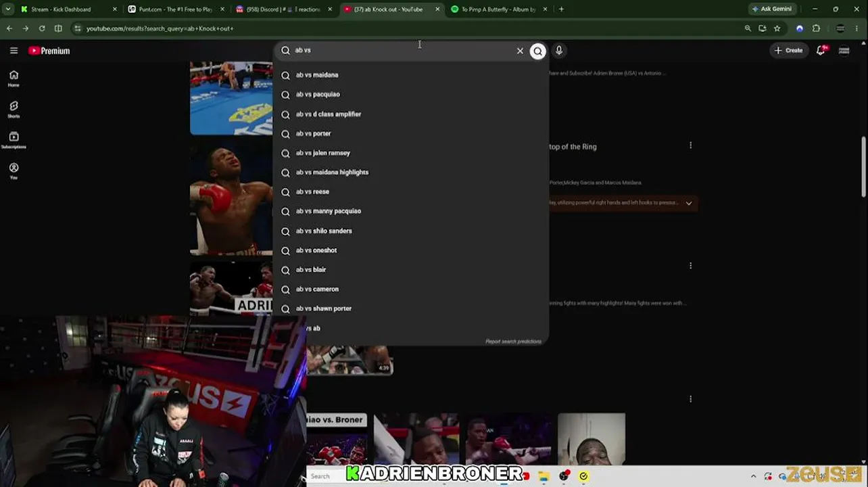
Task: Clear the search box text
Action: coord(520,51)
